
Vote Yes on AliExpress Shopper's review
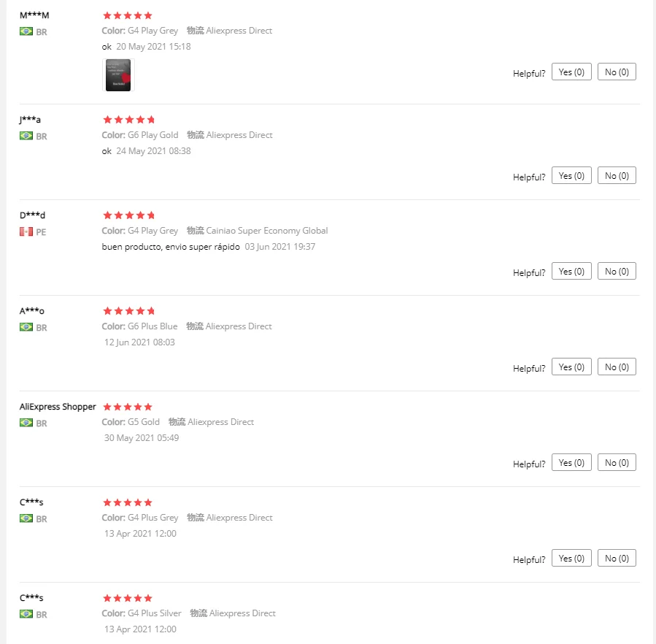[571, 462]
